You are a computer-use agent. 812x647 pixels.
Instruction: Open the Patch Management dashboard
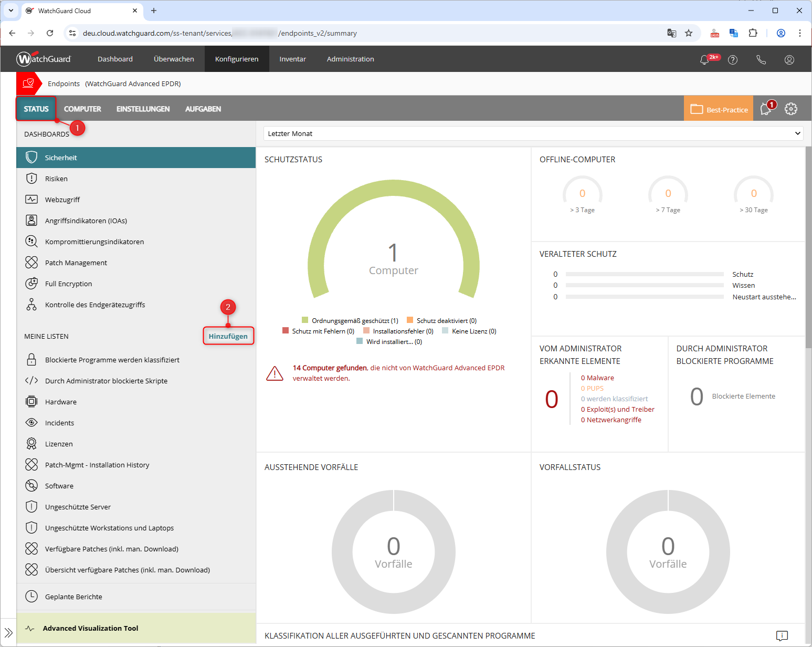pos(76,263)
